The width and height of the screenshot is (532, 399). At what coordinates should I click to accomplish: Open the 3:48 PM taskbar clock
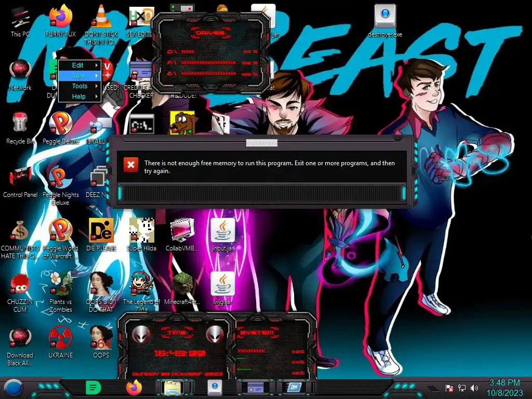(x=504, y=388)
